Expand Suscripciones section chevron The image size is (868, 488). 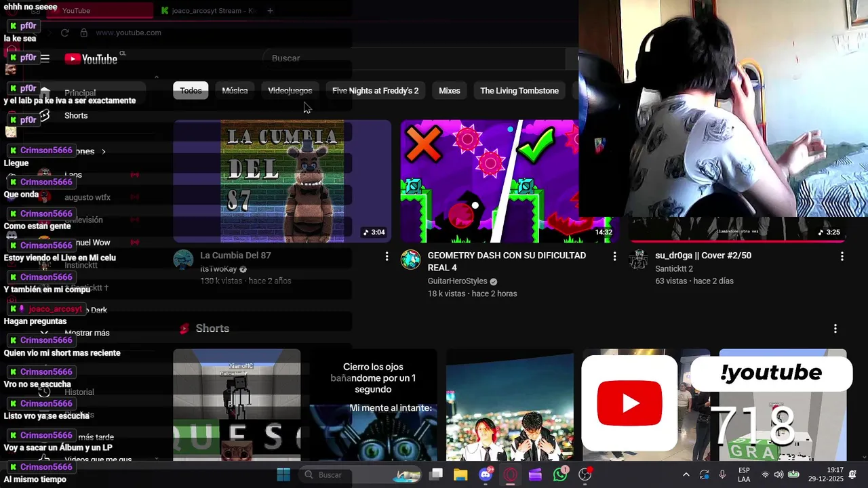(x=104, y=151)
